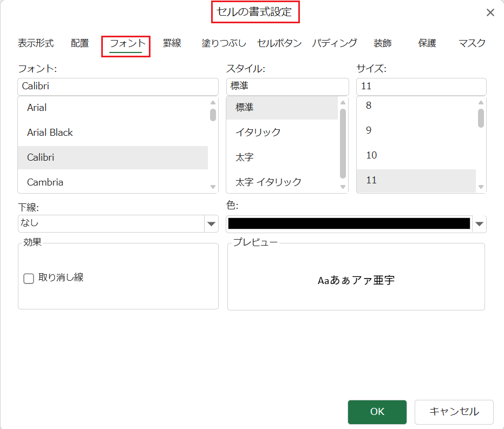Click the フォント name input field
This screenshot has width=504, height=429.
click(118, 87)
